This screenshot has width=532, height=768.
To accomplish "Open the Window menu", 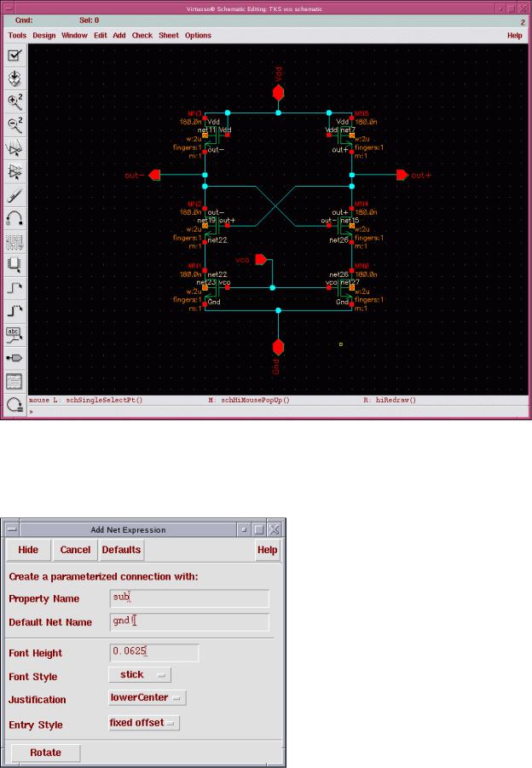I will click(x=74, y=35).
